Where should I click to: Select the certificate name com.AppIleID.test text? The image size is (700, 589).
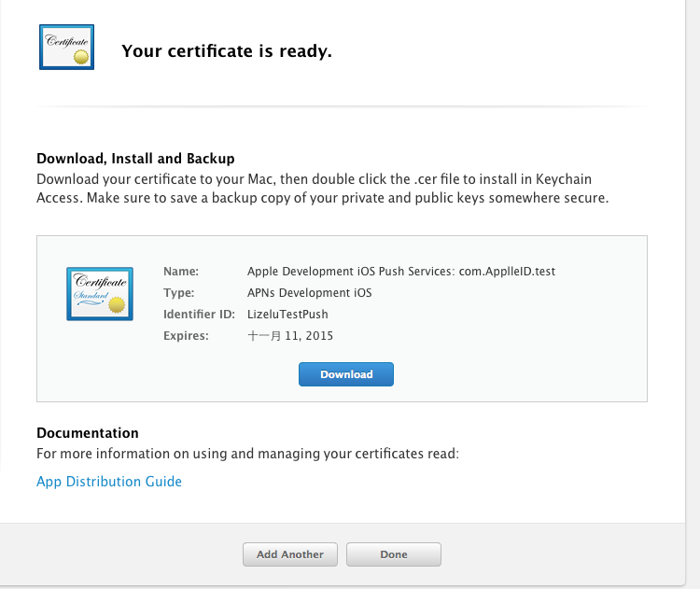click(507, 272)
